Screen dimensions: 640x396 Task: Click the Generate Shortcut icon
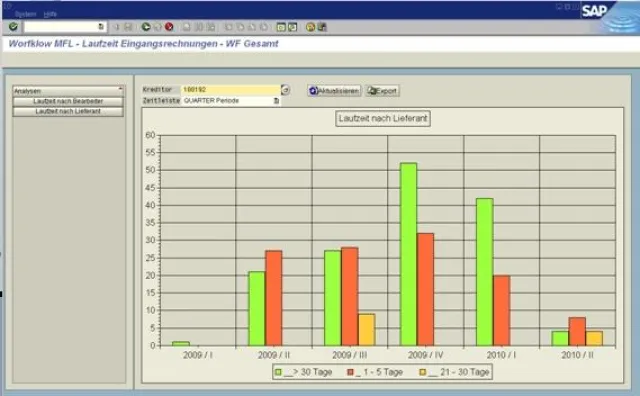coord(292,27)
